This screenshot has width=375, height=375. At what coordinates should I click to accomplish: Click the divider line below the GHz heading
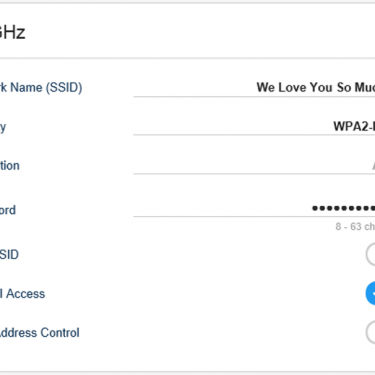tap(187, 58)
